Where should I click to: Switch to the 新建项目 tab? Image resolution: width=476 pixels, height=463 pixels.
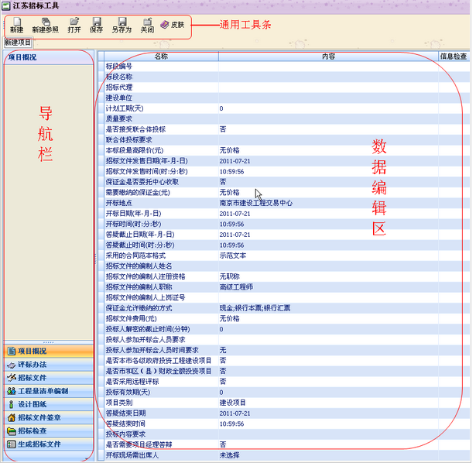[18, 43]
